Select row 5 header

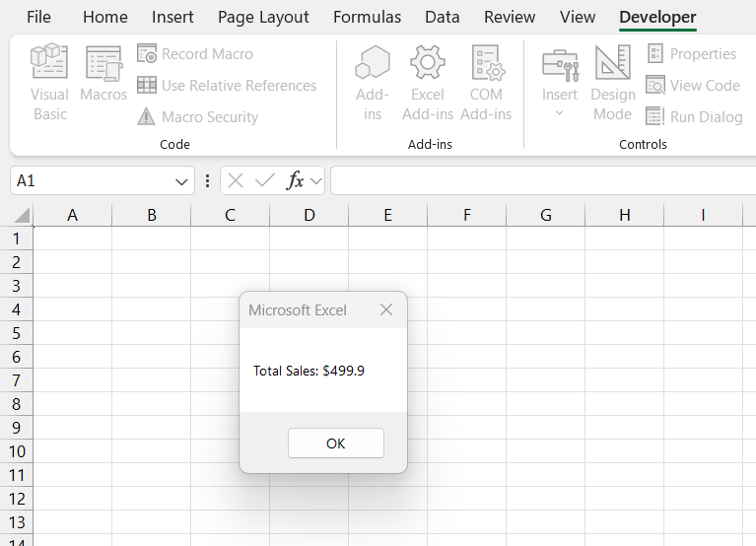(17, 333)
